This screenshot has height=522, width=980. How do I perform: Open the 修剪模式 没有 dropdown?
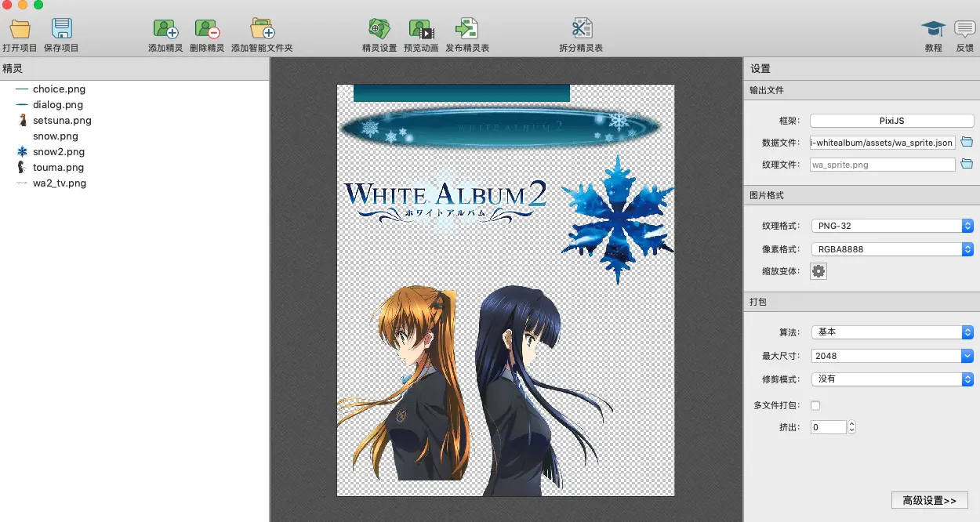point(891,379)
